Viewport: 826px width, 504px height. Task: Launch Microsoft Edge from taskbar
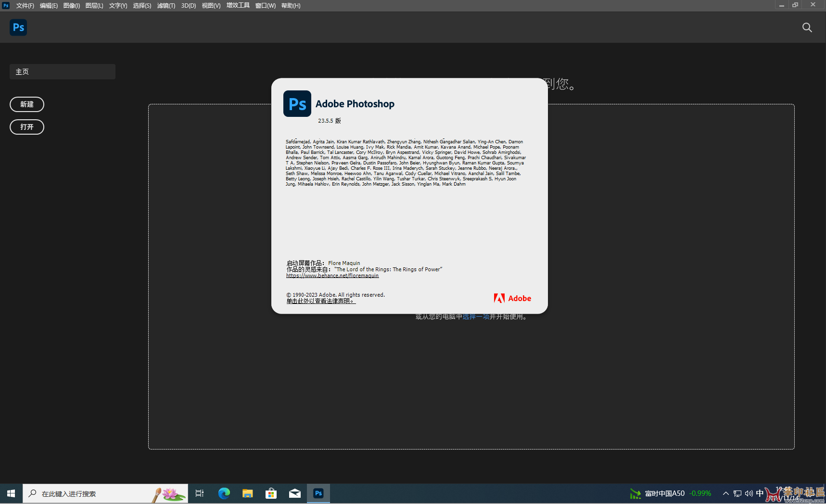point(224,493)
